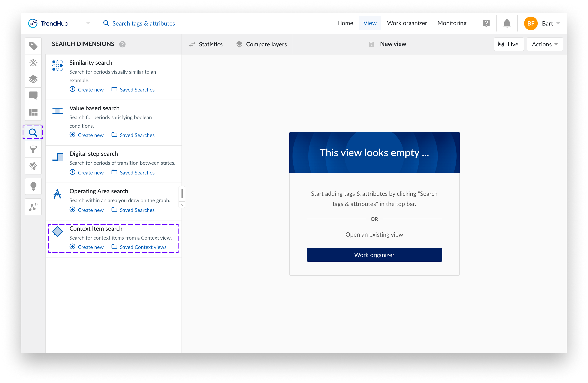The width and height of the screenshot is (588, 383).
Task: Click the dark blue Work organizer button
Action: [x=374, y=255]
